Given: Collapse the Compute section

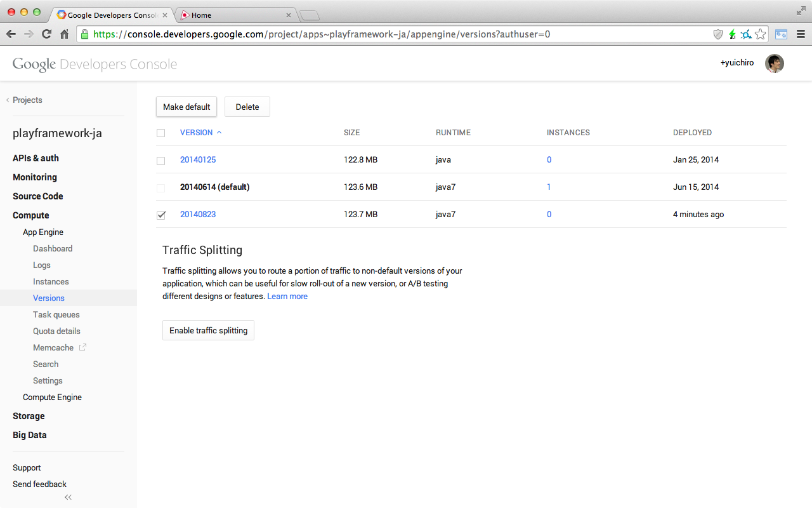Looking at the screenshot, I should coord(31,215).
